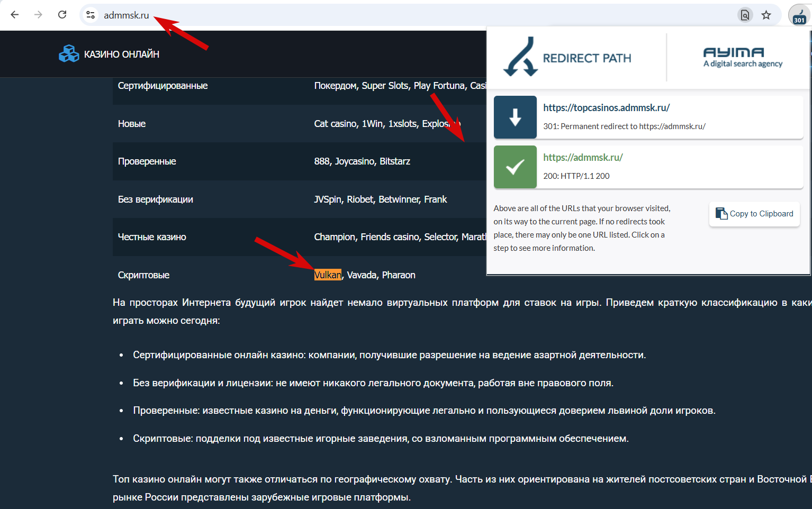Click the bullet 'Скриптовые: подделки' line
The width and height of the screenshot is (812, 509).
pyautogui.click(x=381, y=439)
